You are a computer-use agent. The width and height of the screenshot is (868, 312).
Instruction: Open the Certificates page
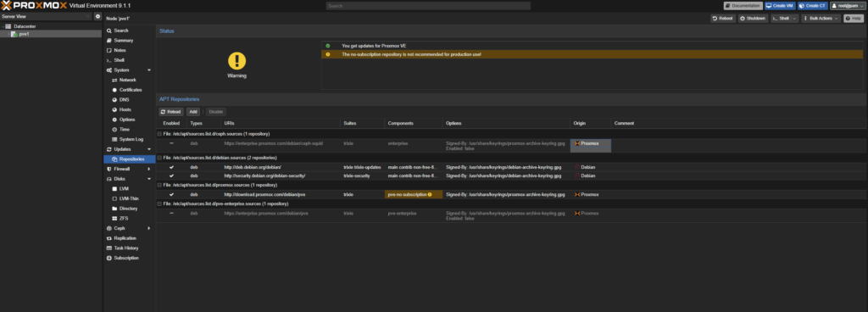click(130, 90)
